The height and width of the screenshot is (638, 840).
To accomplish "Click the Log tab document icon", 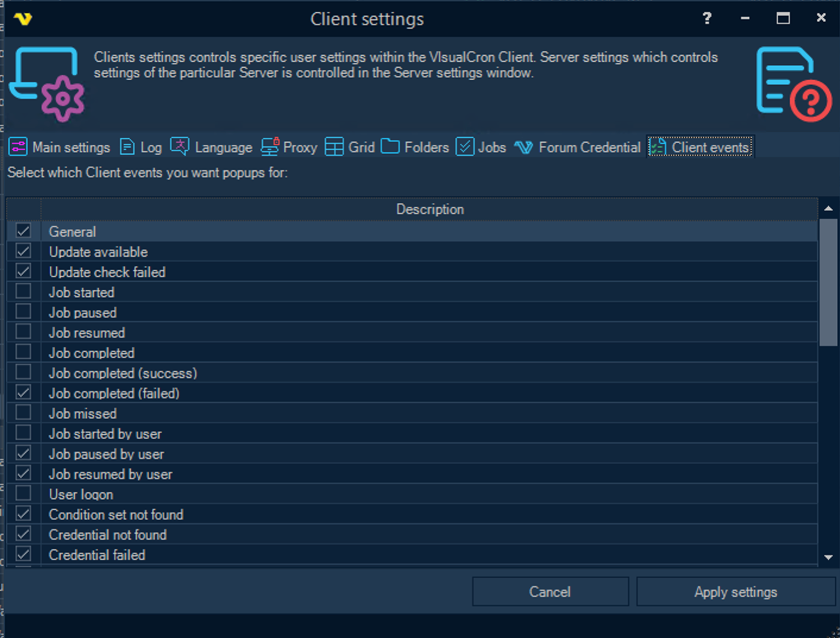I will click(127, 147).
